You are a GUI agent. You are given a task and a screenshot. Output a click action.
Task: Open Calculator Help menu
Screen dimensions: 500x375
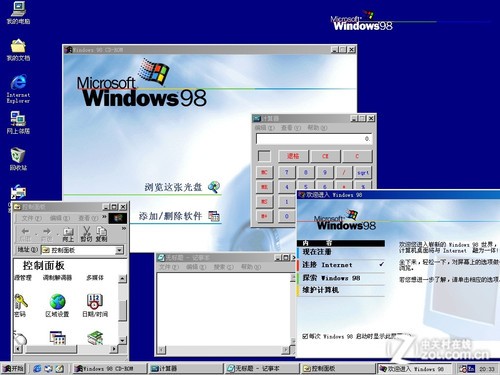tap(317, 128)
